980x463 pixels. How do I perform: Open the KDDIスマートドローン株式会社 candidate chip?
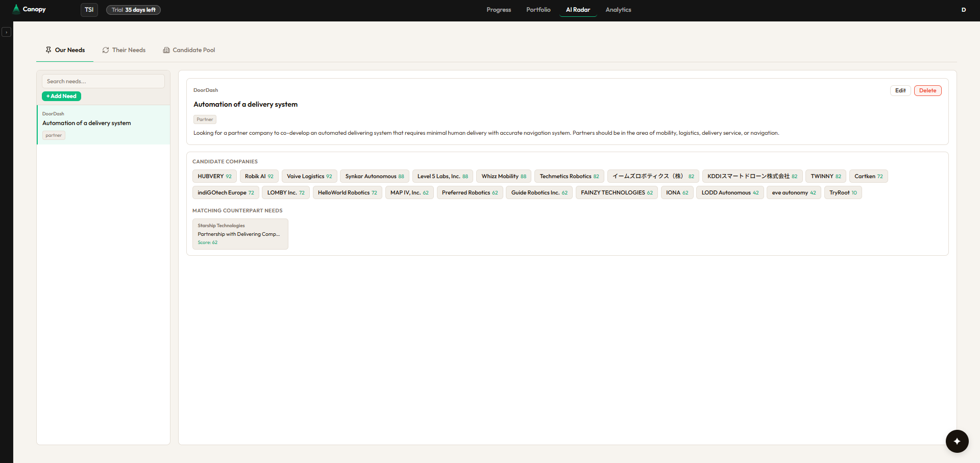752,176
